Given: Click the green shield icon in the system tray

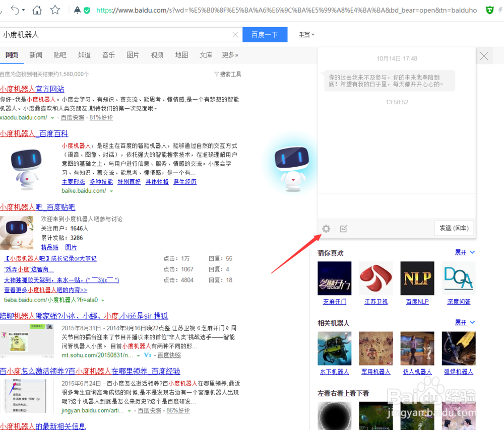Looking at the screenshot, I should 489,10.
